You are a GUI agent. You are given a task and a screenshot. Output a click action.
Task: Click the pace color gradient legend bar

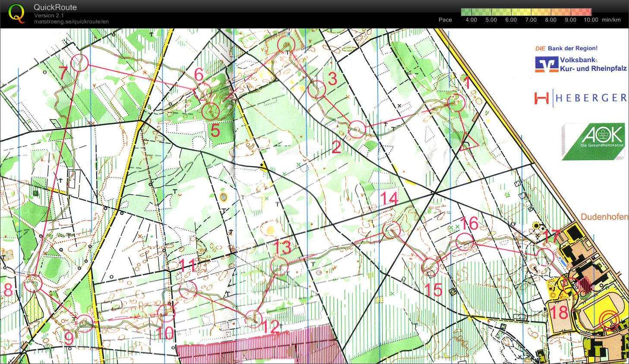(x=525, y=12)
